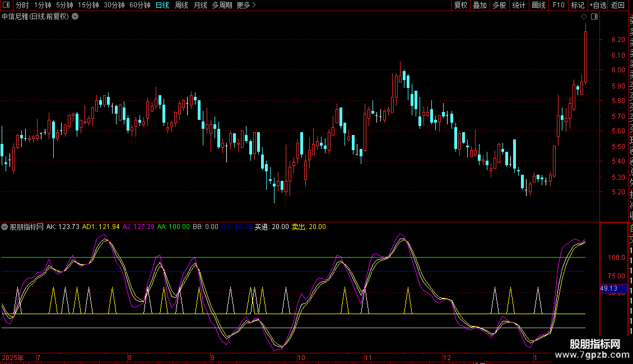
Task: Expand the 更多 periods menu
Action: pos(246,6)
